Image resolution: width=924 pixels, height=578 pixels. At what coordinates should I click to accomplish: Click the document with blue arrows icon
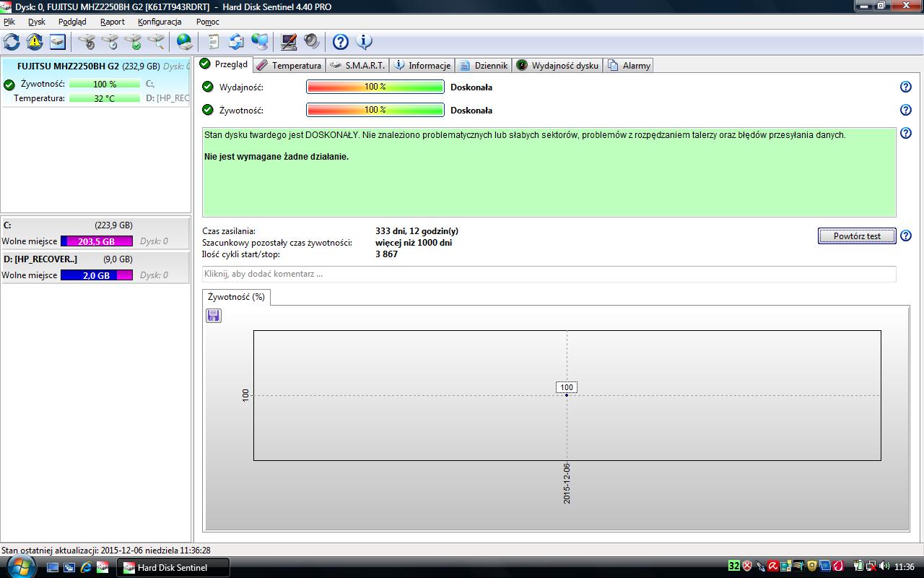click(x=236, y=41)
